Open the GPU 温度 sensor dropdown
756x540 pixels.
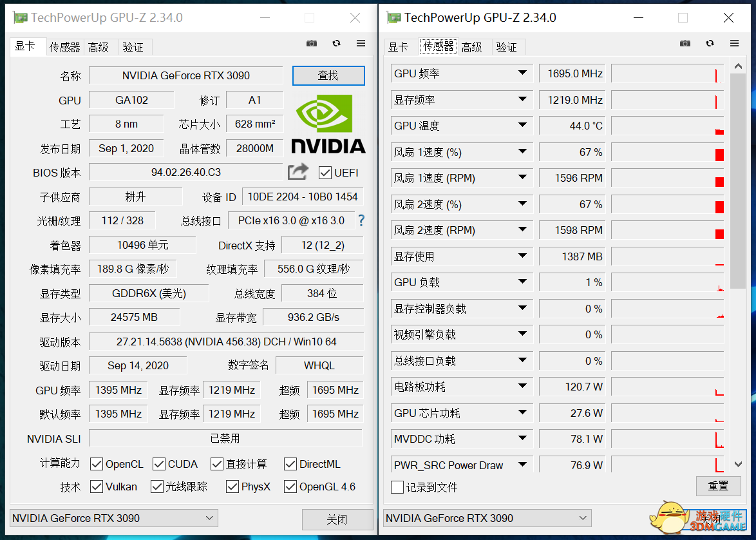click(x=522, y=125)
